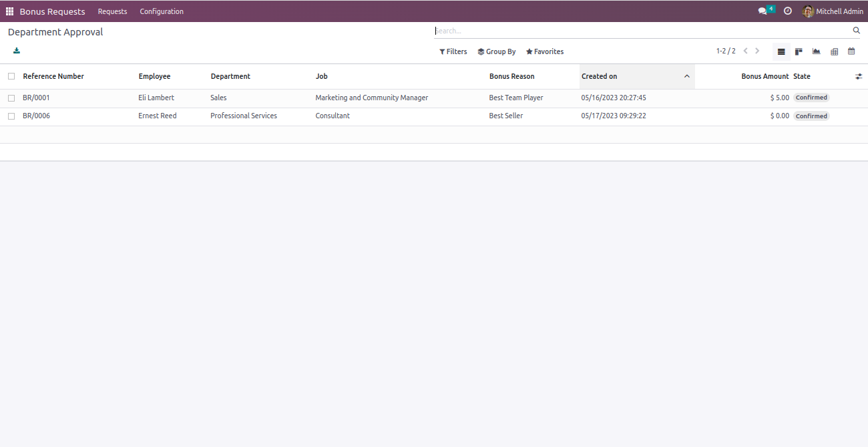Focus the search input field
Viewport: 868px width, 447px height.
[641, 31]
